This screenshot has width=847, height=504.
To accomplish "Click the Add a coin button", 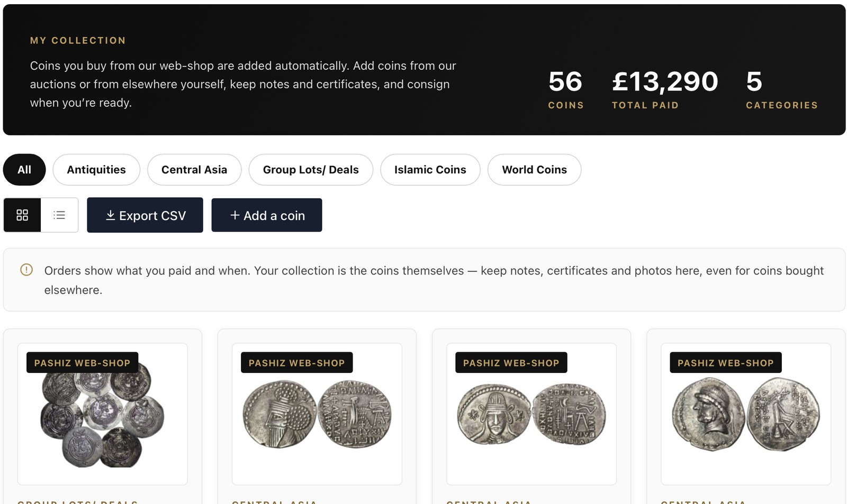I will [x=267, y=215].
